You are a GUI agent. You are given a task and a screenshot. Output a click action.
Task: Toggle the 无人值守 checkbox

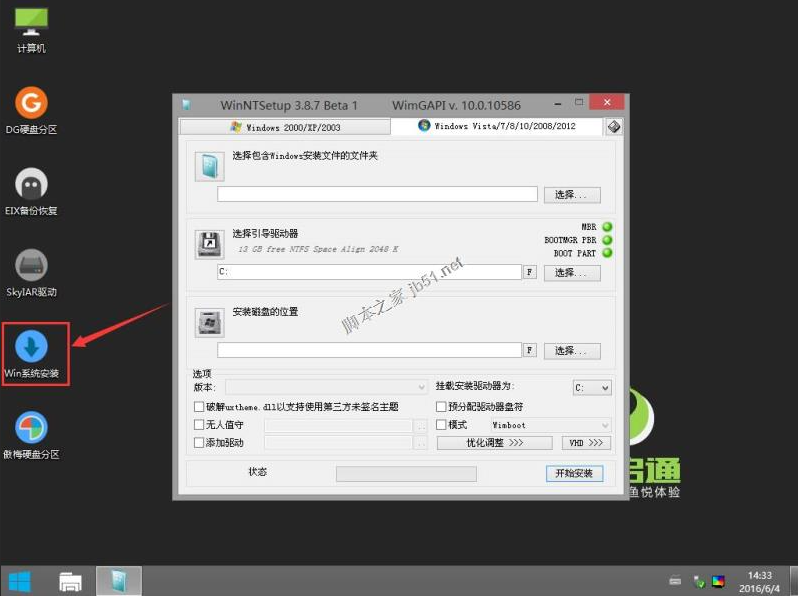pos(199,424)
